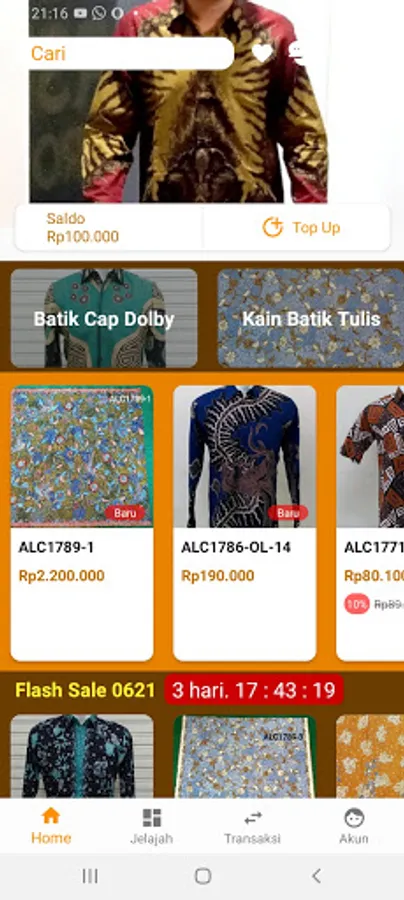The height and width of the screenshot is (900, 404).
Task: View product ALC1789-1 fabric image
Action: (82, 456)
